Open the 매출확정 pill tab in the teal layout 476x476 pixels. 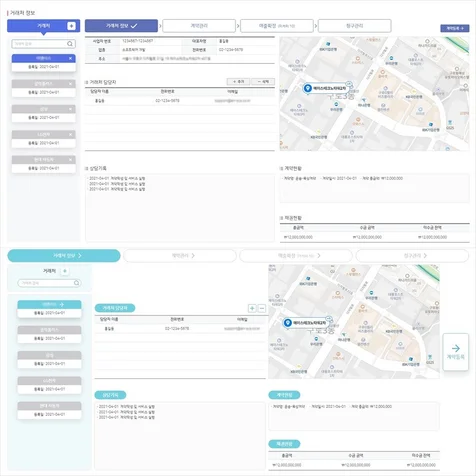pos(296,256)
